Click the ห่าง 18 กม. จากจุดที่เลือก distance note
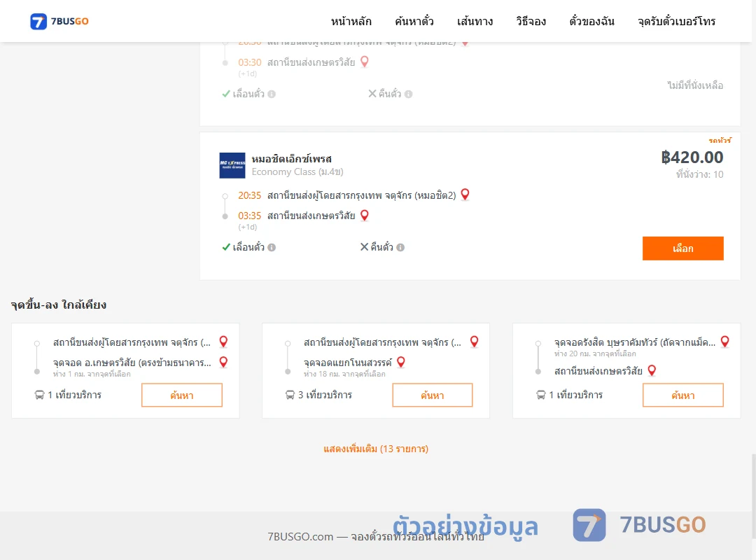The width and height of the screenshot is (756, 560). click(x=344, y=374)
